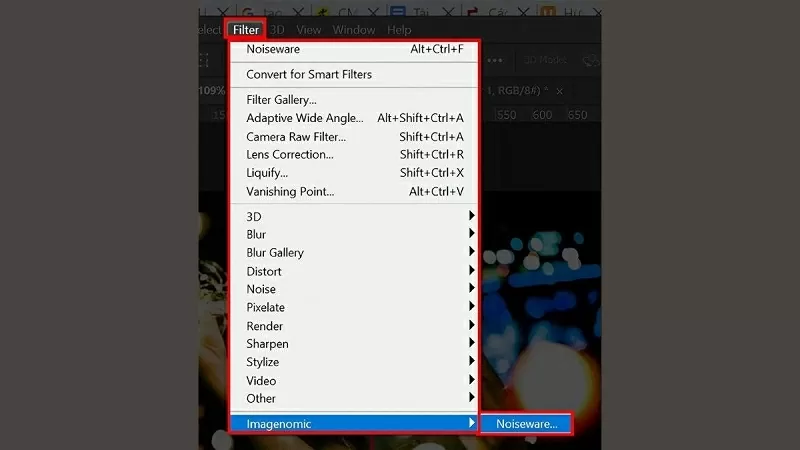The height and width of the screenshot is (450, 800).
Task: Open the Window menu
Action: click(x=354, y=30)
